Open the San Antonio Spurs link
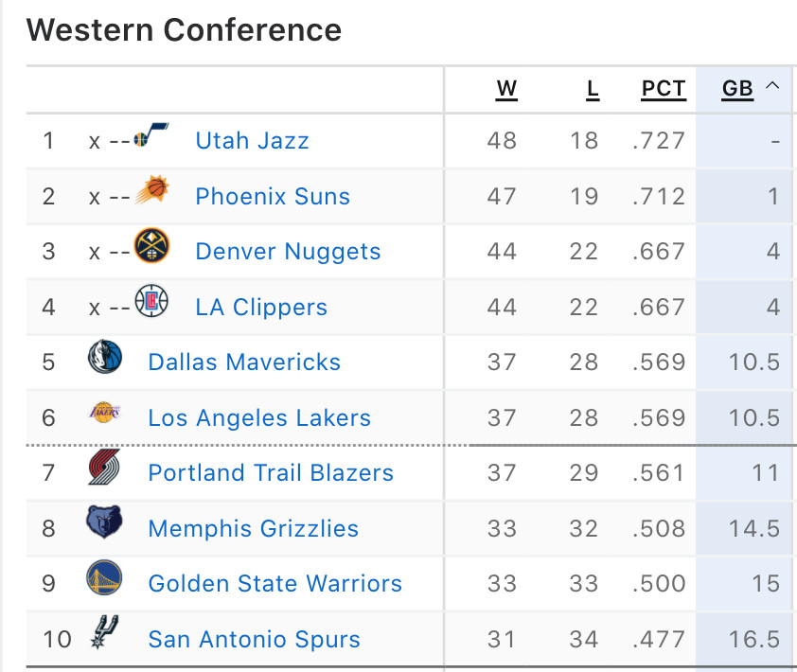 pos(254,639)
